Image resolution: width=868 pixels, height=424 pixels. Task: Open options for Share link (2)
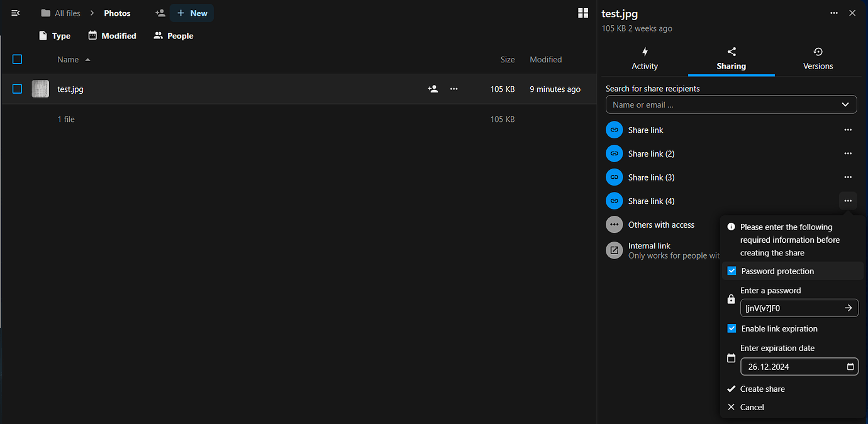848,153
